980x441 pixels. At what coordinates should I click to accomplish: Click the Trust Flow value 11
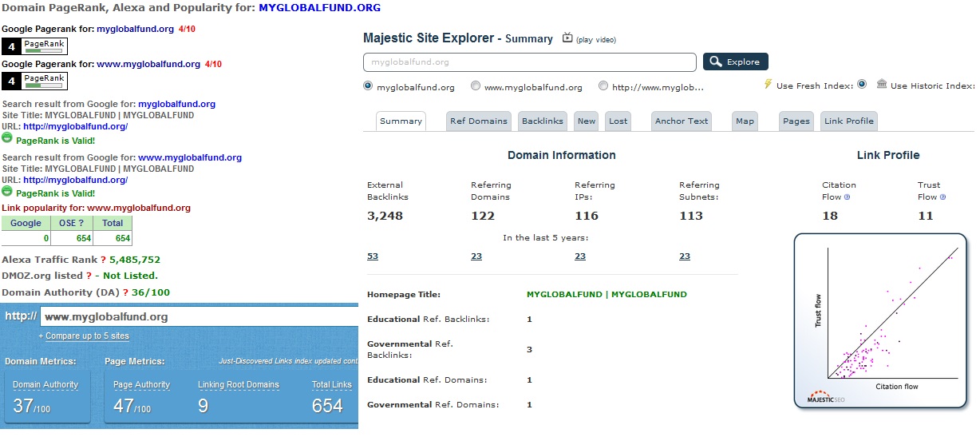click(926, 216)
